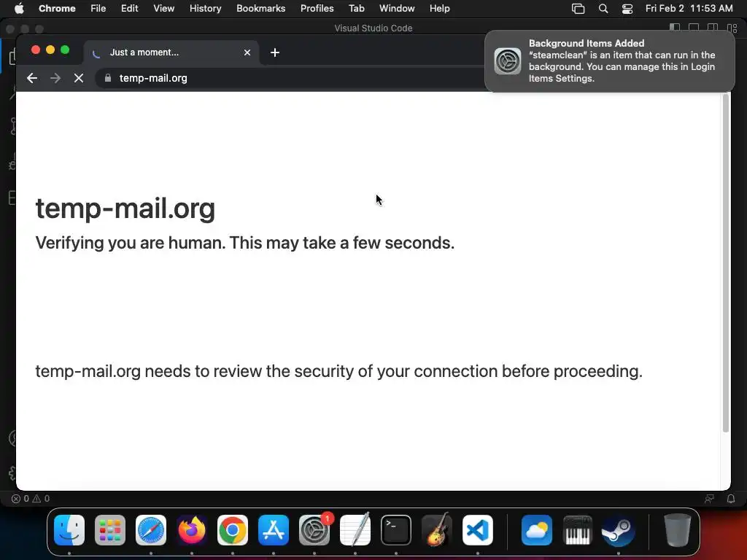Screen dimensions: 747x560
Task: Click the forward navigation arrow
Action: tap(55, 78)
